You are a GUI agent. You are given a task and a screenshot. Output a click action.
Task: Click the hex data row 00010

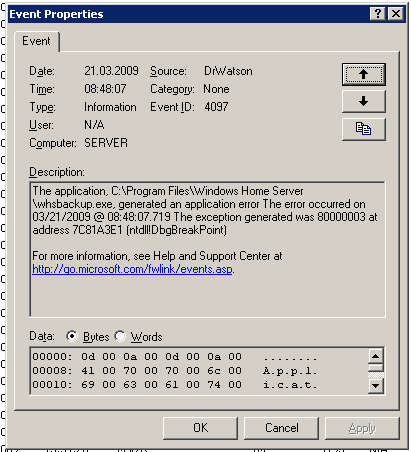[175, 385]
